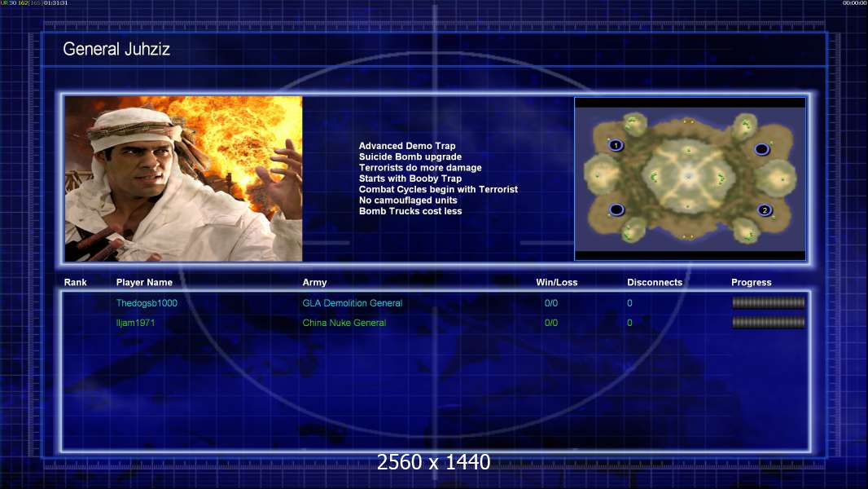Screen dimensions: 868x489
Task: Click Thedogsb1000's progress bar
Action: (769, 302)
